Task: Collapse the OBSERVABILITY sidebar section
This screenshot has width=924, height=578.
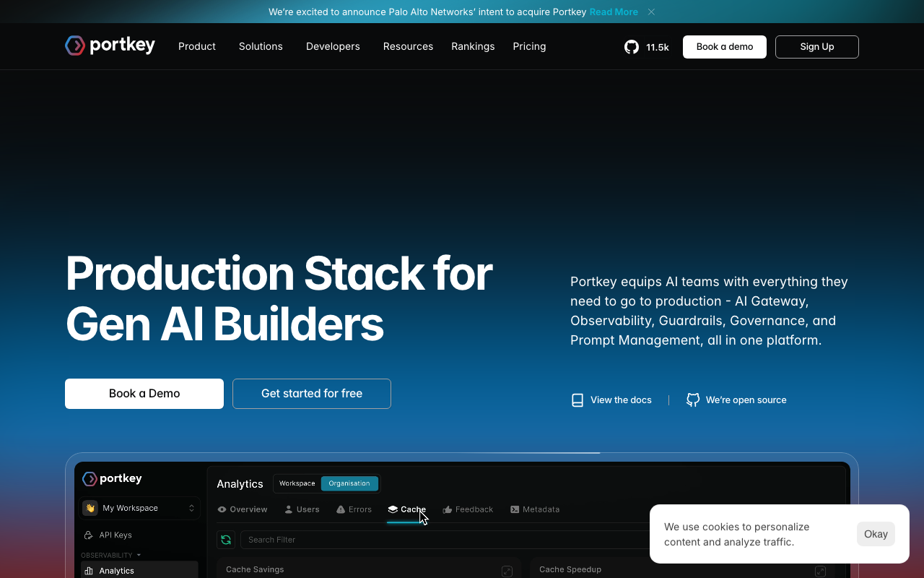Action: point(110,555)
